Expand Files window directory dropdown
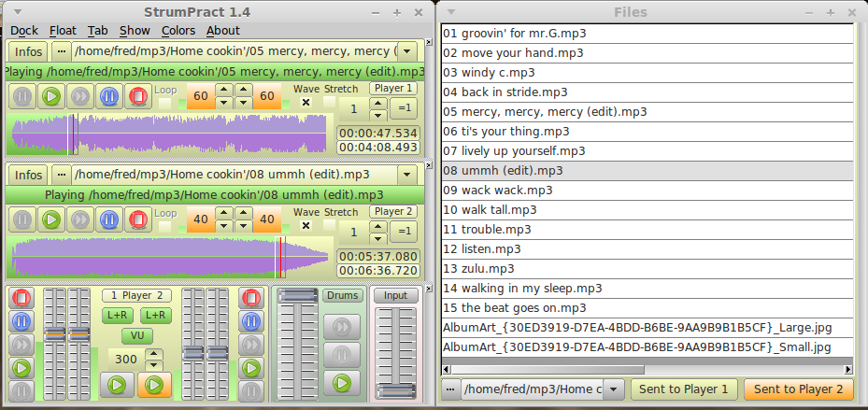868x410 pixels. tap(613, 389)
